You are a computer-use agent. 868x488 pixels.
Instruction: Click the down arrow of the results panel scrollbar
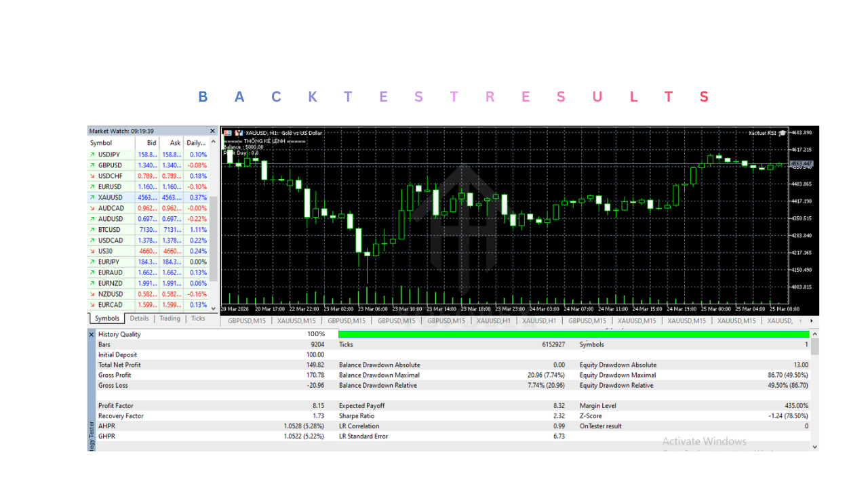point(814,447)
